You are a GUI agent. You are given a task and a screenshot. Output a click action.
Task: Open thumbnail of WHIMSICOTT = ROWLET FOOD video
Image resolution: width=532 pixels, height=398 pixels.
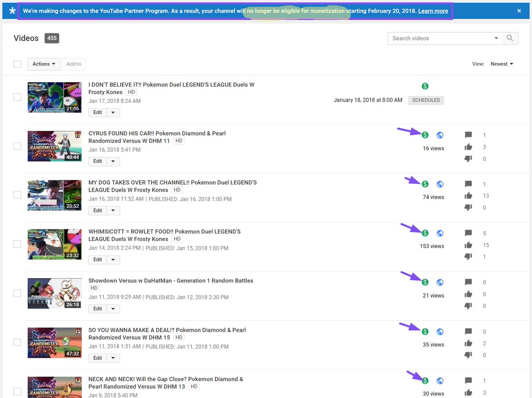pyautogui.click(x=55, y=244)
